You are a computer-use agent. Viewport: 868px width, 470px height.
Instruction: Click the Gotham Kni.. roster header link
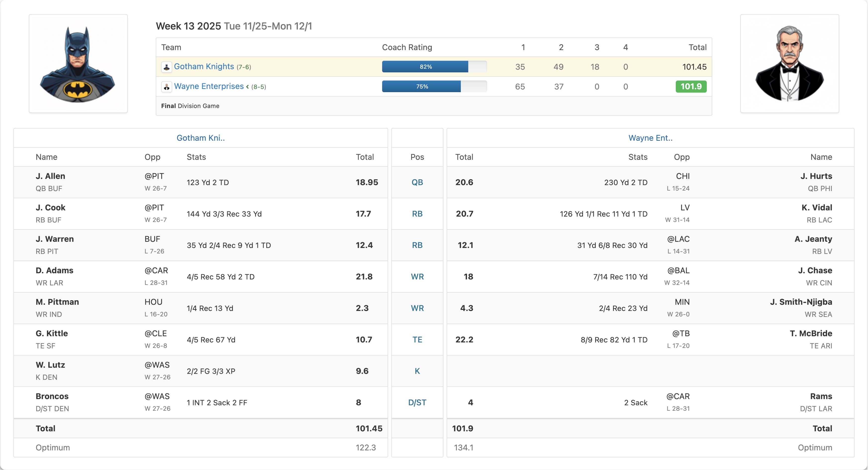pyautogui.click(x=200, y=138)
